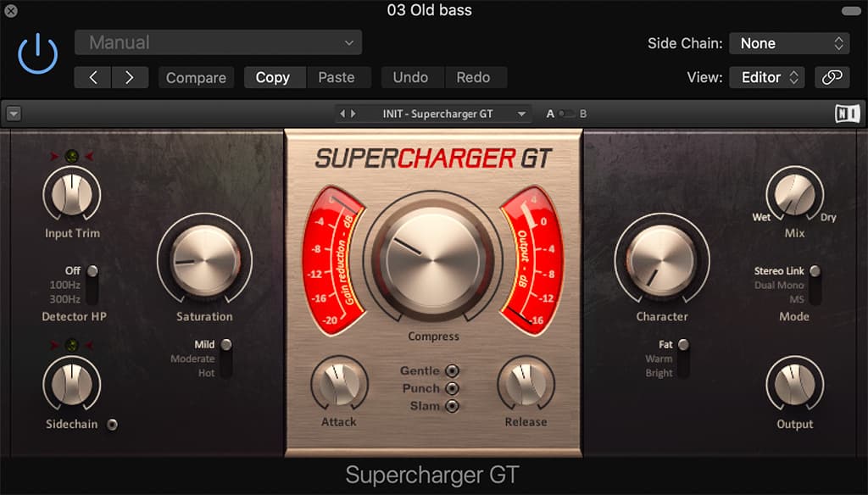
Task: Click the Native Instruments NI logo
Action: tap(847, 114)
